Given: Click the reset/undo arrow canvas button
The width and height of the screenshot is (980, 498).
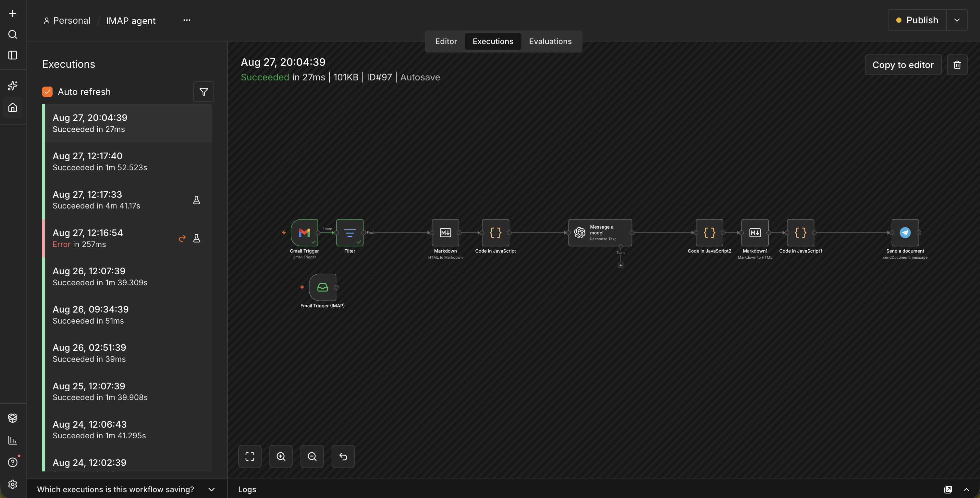Looking at the screenshot, I should [343, 456].
